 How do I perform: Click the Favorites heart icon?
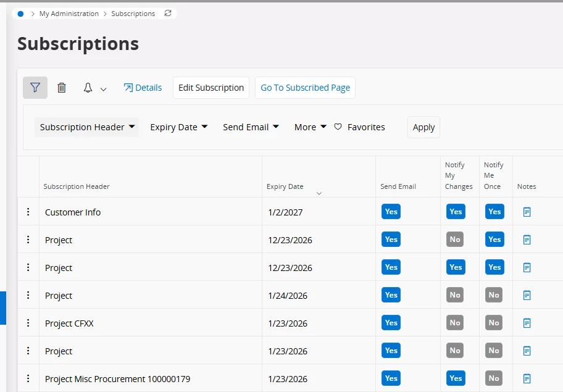point(338,127)
